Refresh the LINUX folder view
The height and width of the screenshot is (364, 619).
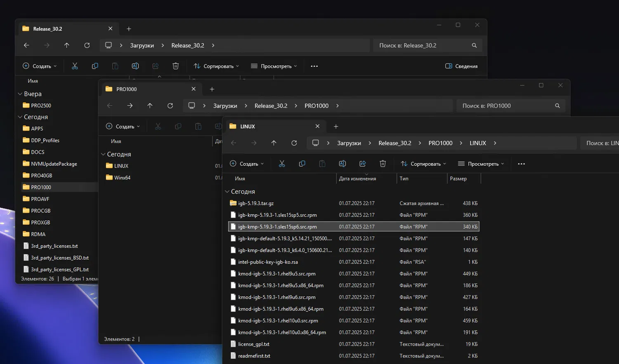294,143
